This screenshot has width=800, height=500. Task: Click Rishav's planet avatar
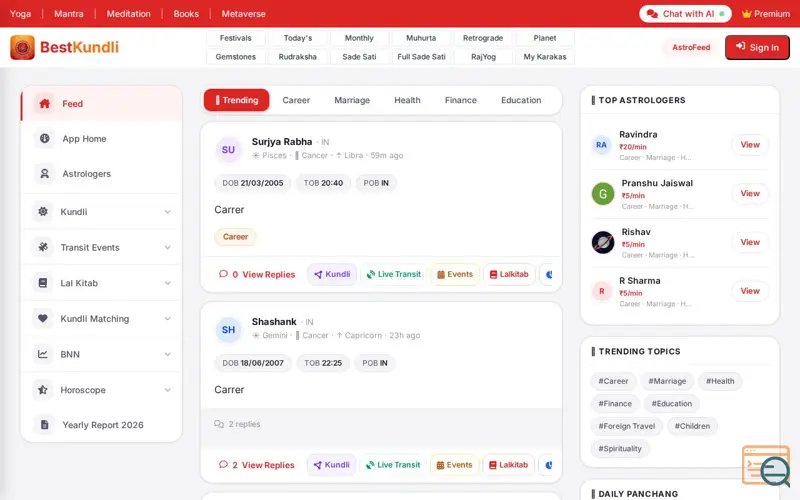click(x=603, y=242)
